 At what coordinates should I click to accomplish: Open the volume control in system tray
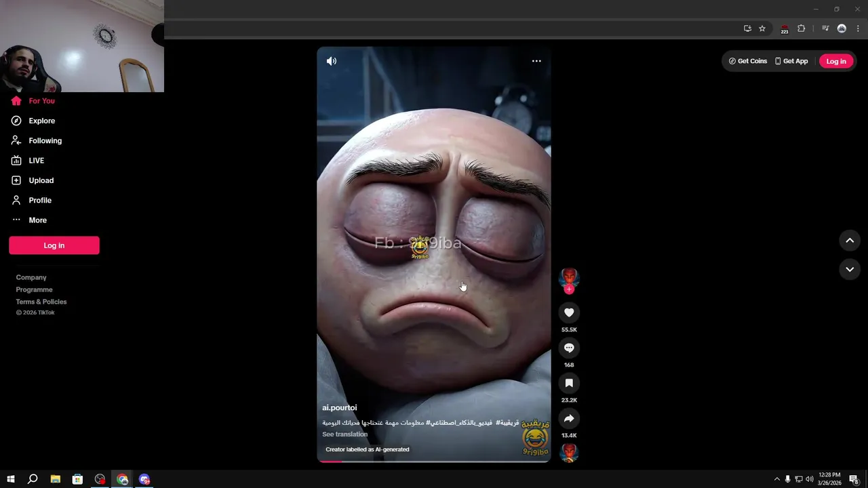pos(809,479)
